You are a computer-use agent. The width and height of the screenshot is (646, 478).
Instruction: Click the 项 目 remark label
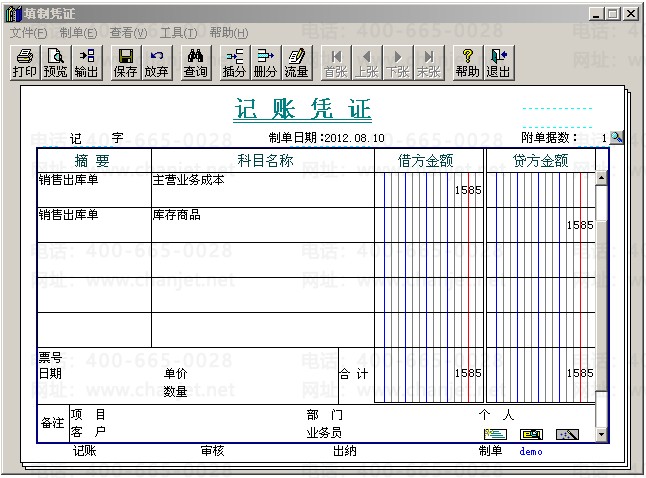[x=88, y=414]
